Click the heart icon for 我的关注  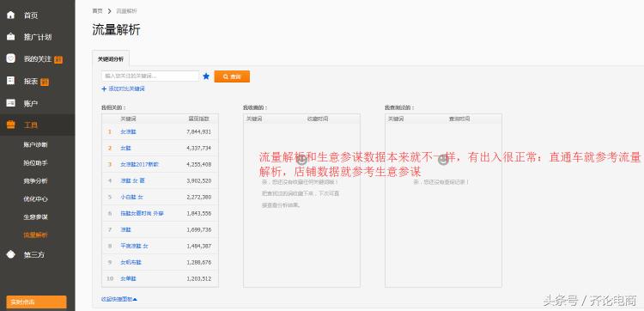(10, 58)
